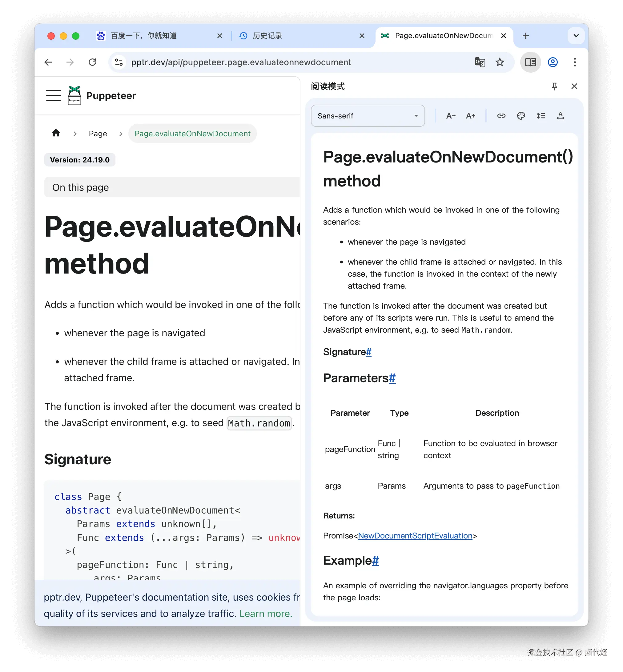Click the address bar URL field
The width and height of the screenshot is (623, 672).
coord(241,62)
